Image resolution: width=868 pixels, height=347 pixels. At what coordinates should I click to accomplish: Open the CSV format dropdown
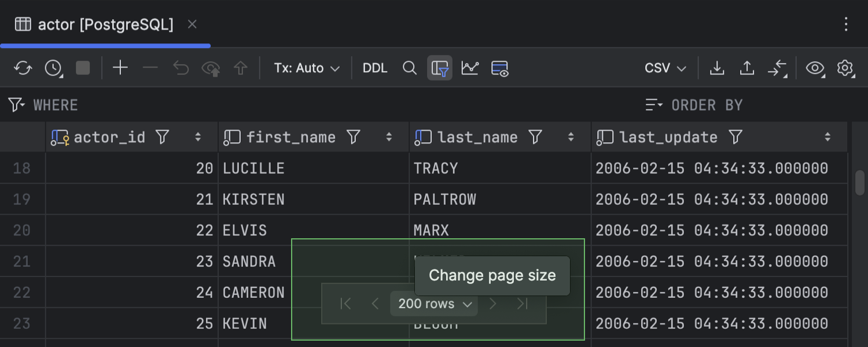click(665, 68)
